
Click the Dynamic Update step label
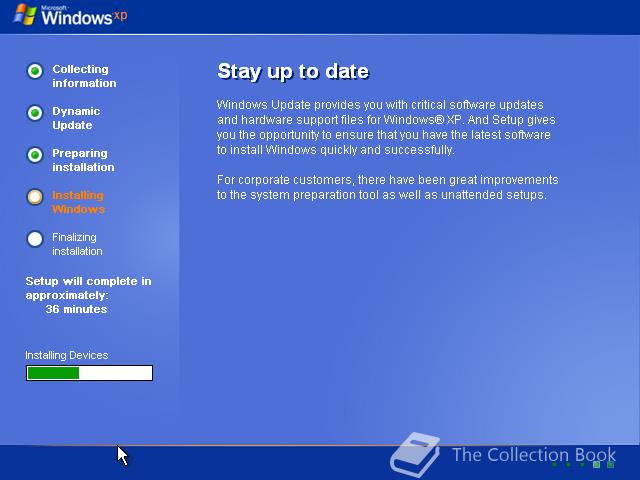(x=76, y=118)
